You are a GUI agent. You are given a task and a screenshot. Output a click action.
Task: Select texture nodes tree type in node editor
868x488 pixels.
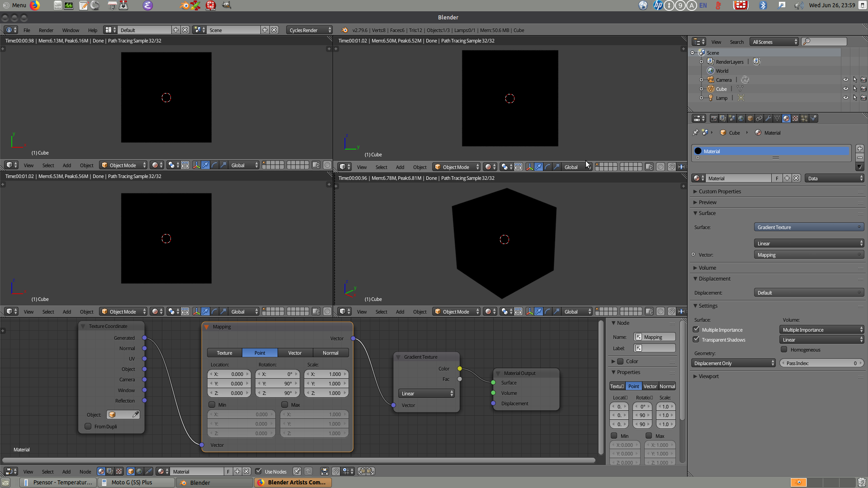coord(119,471)
